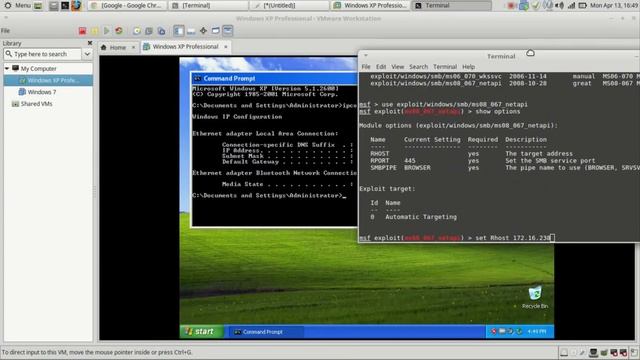Collapse the My Computer tree node
This screenshot has width=640, height=360.
tap(7, 69)
